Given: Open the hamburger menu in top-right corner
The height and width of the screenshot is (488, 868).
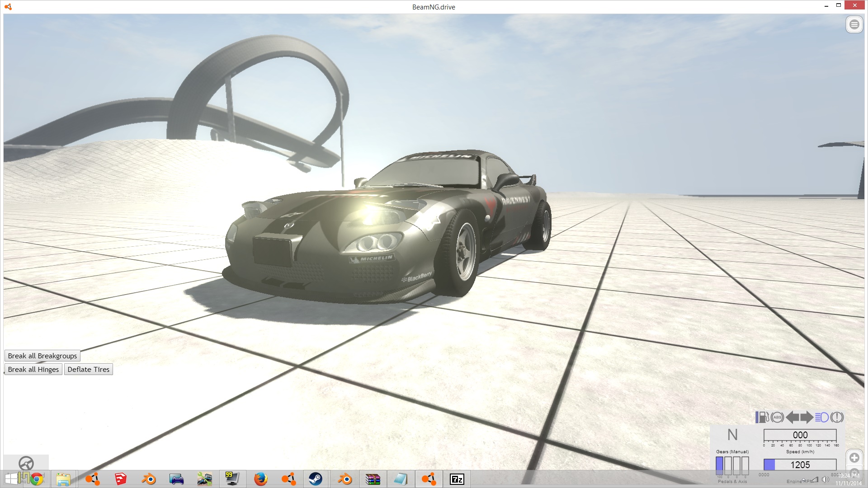Looking at the screenshot, I should pyautogui.click(x=854, y=24).
